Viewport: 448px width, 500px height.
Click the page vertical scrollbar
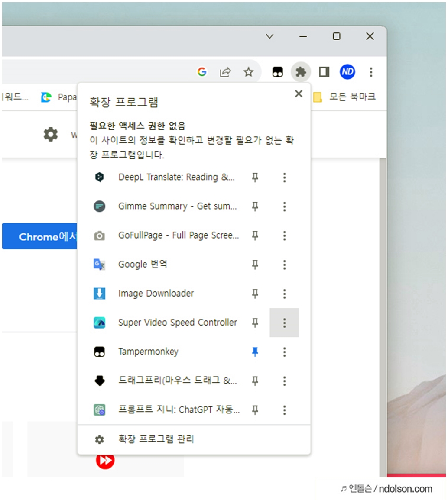tap(383, 317)
